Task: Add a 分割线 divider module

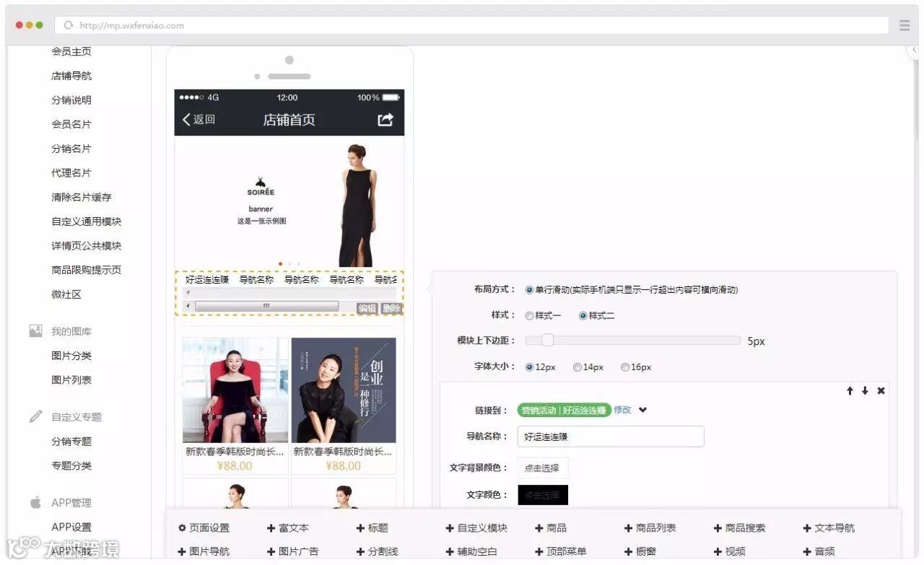Action: point(378,551)
